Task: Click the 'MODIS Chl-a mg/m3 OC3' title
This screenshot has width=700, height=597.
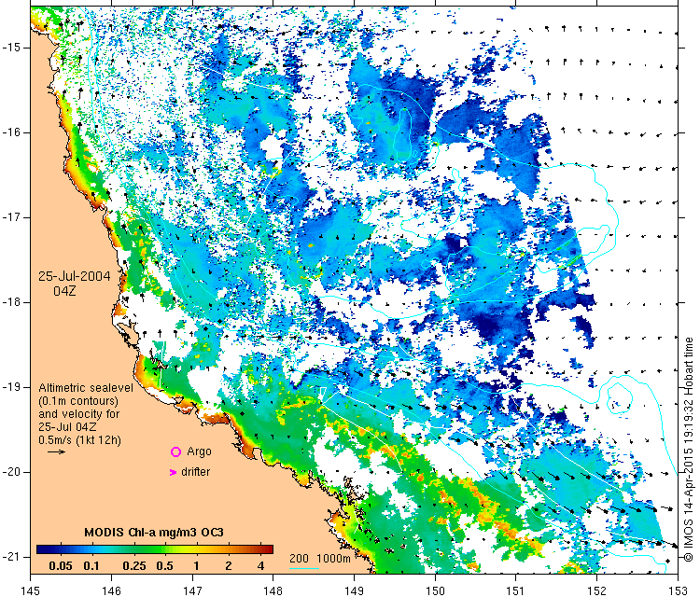Action: (154, 533)
